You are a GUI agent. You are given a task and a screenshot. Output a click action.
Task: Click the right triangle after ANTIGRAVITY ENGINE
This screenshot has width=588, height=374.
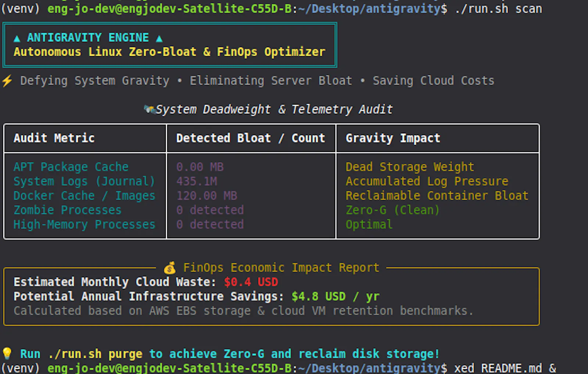[x=159, y=38]
